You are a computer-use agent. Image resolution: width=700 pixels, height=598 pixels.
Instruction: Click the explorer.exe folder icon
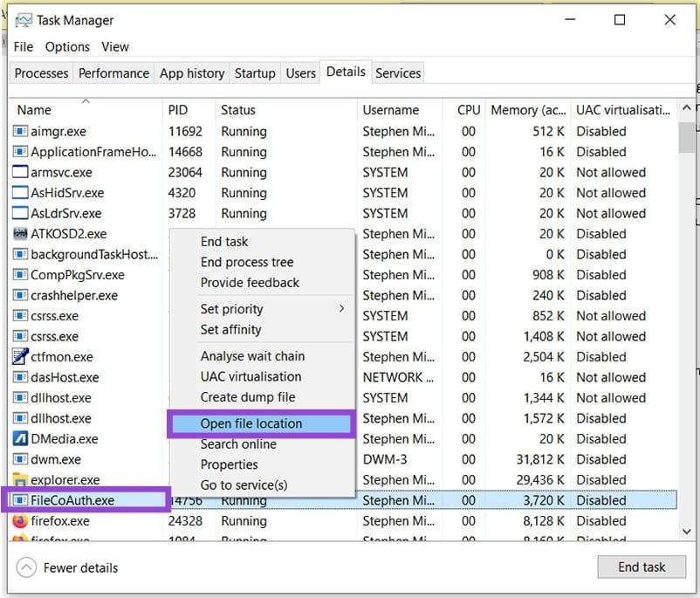[x=20, y=480]
